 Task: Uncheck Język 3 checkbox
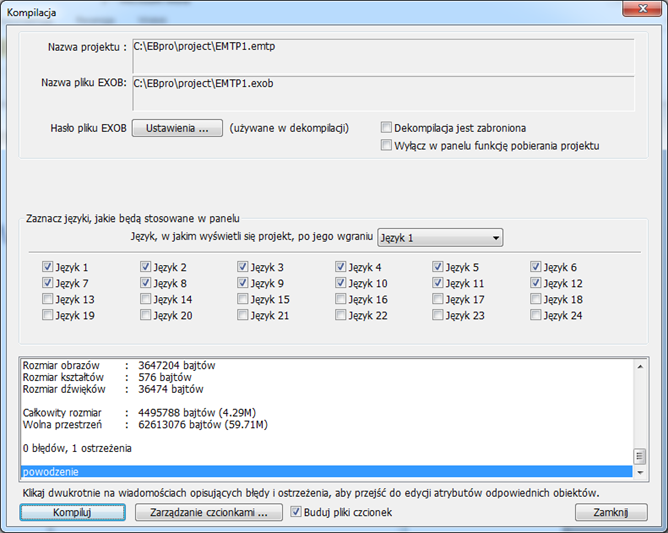coord(242,267)
